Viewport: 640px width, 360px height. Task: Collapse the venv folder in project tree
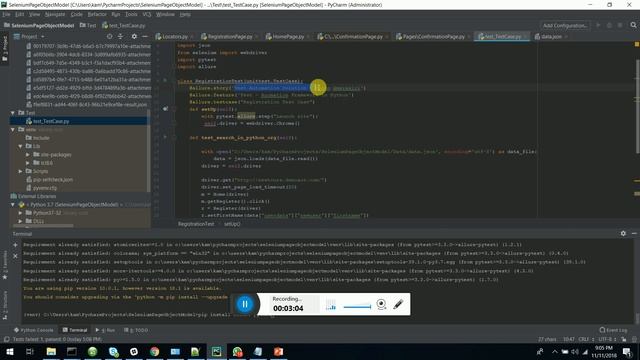(x=13, y=129)
